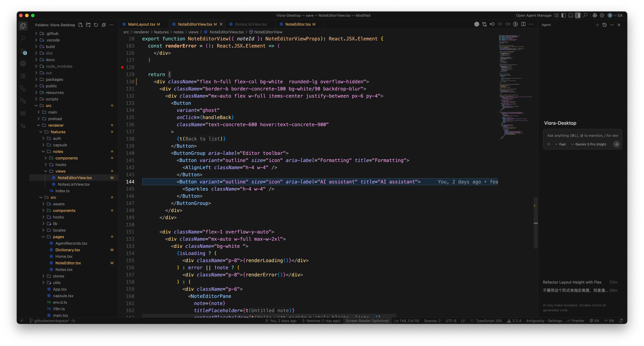
Task: Click Collapse Folders icon in explorer header
Action: (104, 25)
